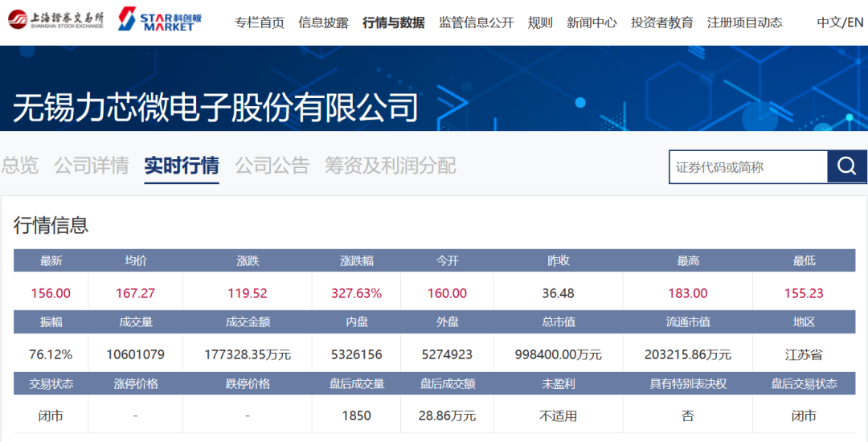Click the 盘后交易状态 header cell
This screenshot has height=442, width=868.
[804, 383]
